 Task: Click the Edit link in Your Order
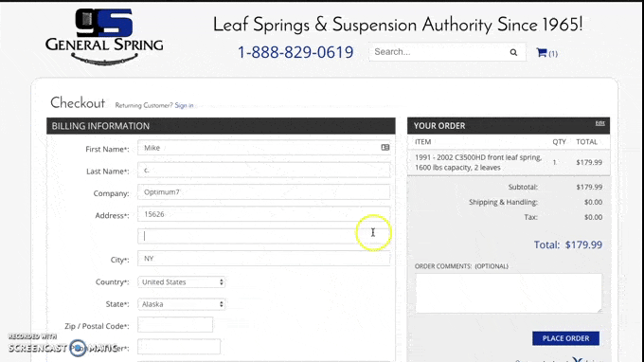600,123
